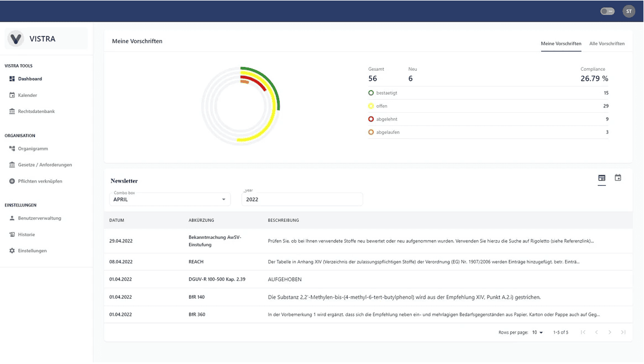Open Rechtsdatenbank in the sidebar

click(36, 111)
